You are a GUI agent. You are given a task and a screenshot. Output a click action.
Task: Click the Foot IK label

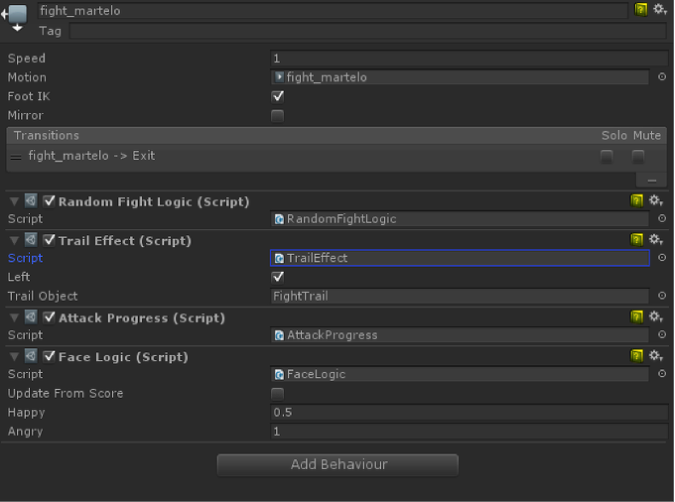[29, 96]
